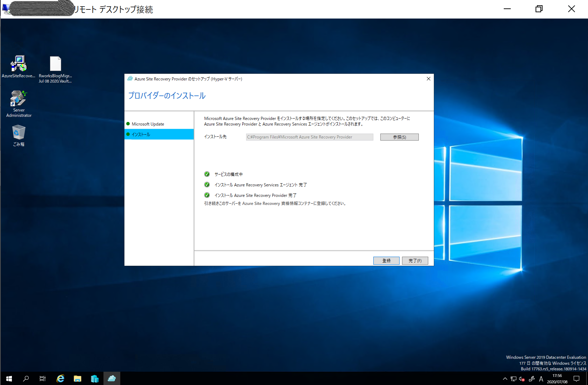Click the サービスの構成中 green check icon
This screenshot has height=385, width=588.
pos(207,174)
